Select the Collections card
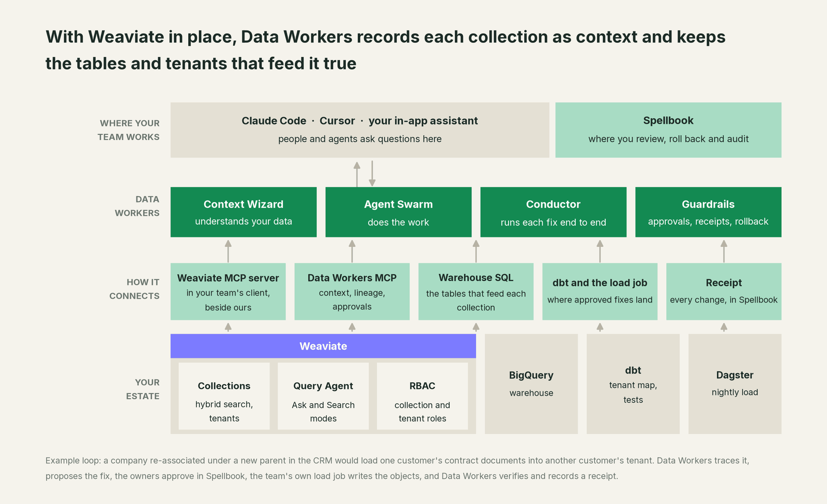The image size is (827, 504). click(x=224, y=396)
